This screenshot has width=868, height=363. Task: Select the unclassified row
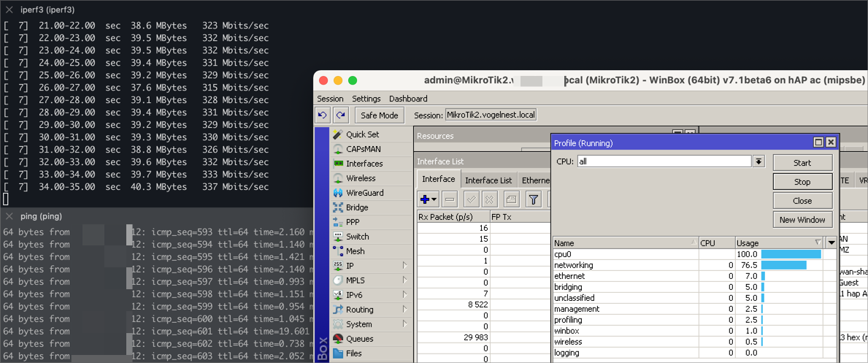point(695,297)
